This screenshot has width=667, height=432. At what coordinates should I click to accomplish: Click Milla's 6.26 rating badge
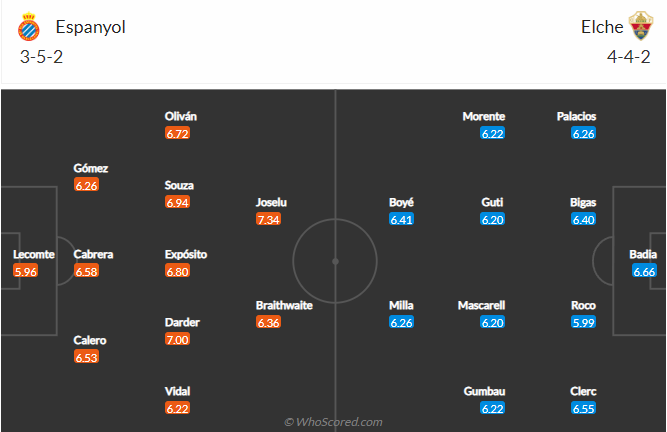point(401,322)
